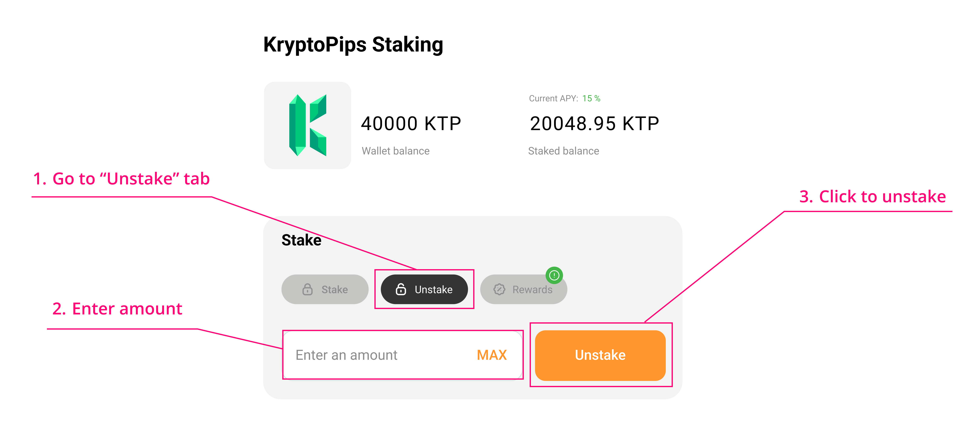Click the open padlock icon on Unstake
This screenshot has height=432, width=980.
401,289
